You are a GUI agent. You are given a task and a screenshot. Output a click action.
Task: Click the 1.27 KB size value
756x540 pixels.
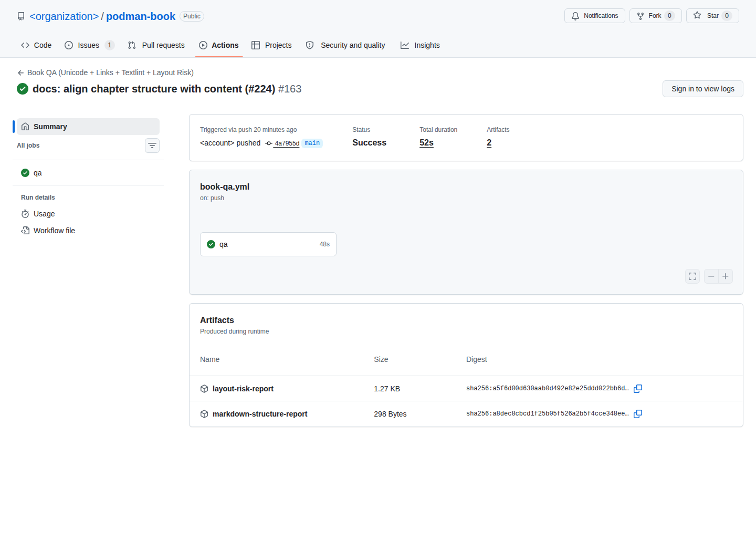(387, 389)
